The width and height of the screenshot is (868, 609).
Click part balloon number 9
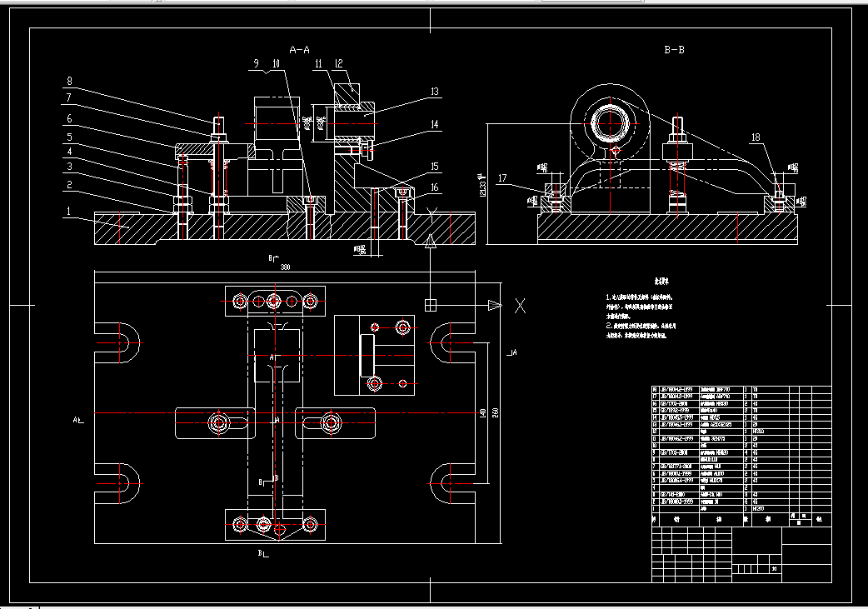[257, 63]
